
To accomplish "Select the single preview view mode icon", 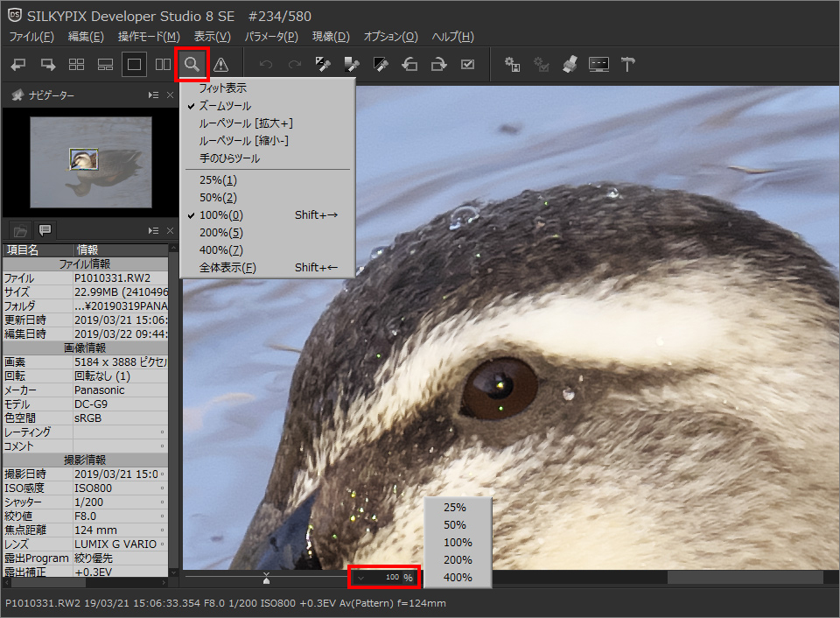I will tap(134, 65).
